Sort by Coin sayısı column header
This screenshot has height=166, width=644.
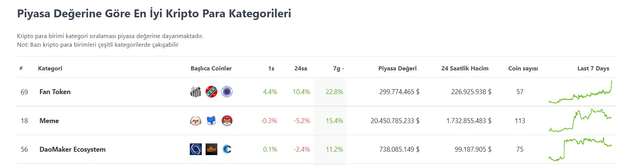[523, 69]
